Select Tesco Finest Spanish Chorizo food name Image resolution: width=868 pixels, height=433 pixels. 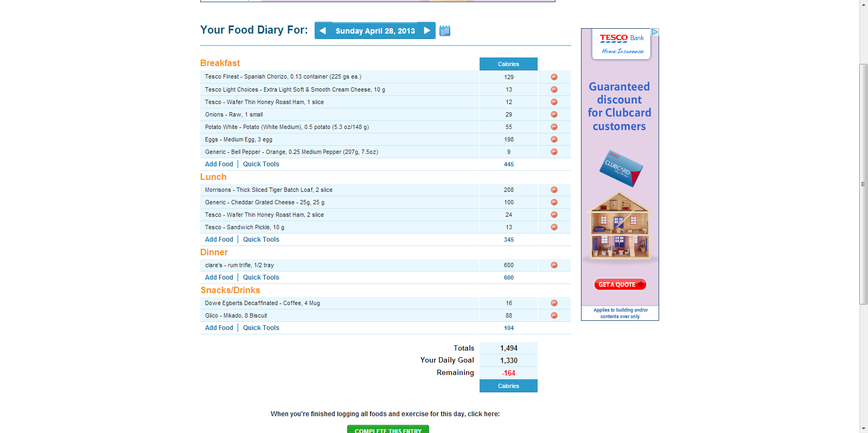pyautogui.click(x=283, y=77)
